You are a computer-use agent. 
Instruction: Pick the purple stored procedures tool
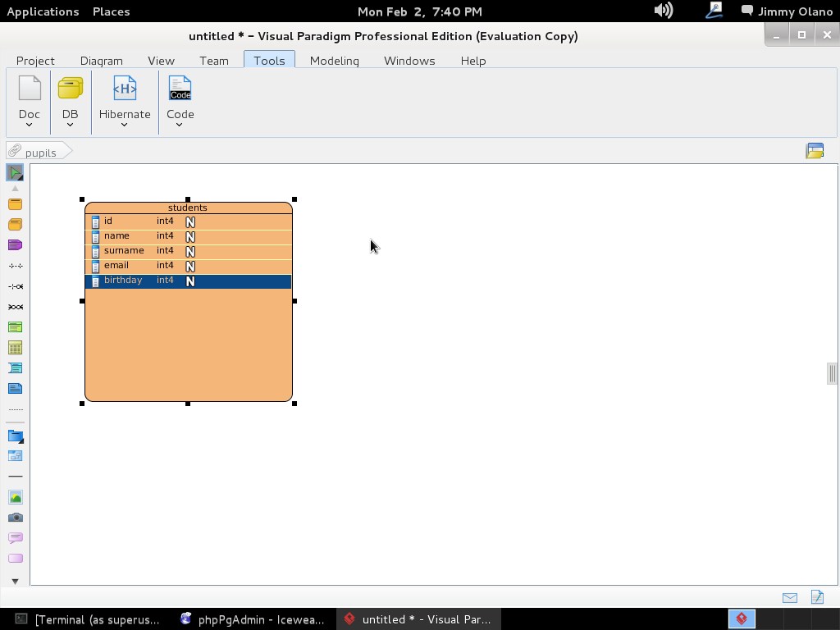[15, 245]
